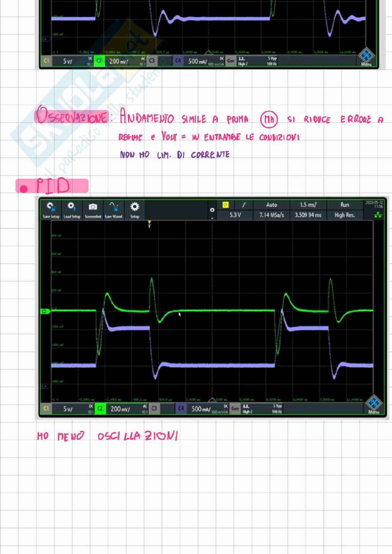Click the Menu icon on the upper oscilloscope
Image resolution: width=392 pixels, height=554 pixels.
coord(366,57)
